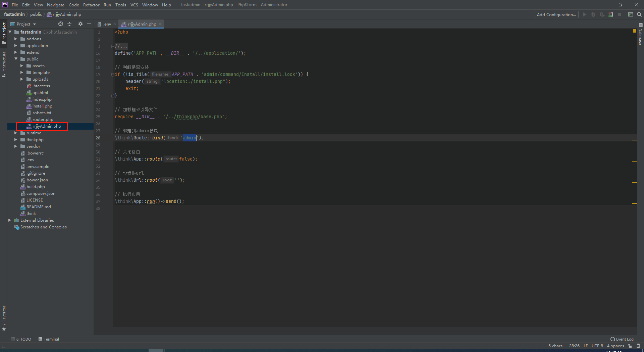Close the rrjjyAdmin.php editor tab
Screen dimensions: 644x352
pyautogui.click(x=160, y=24)
